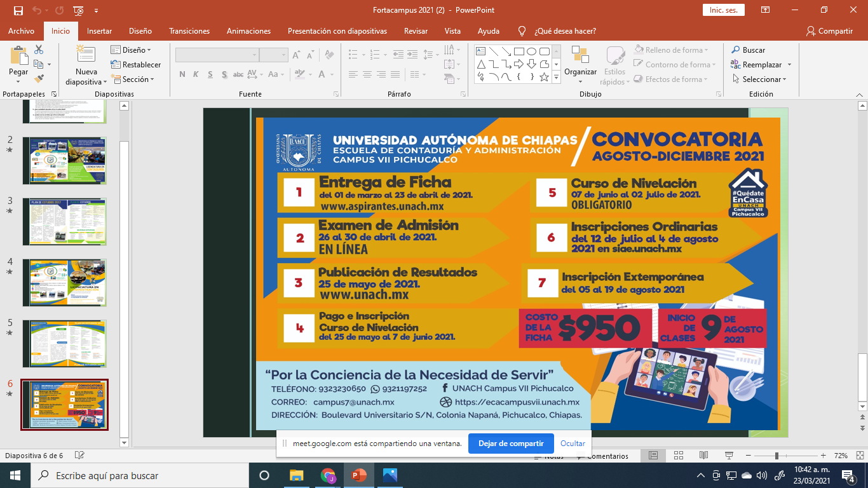Click the Restablecer button
Image resolution: width=868 pixels, height=488 pixels.
coord(135,65)
